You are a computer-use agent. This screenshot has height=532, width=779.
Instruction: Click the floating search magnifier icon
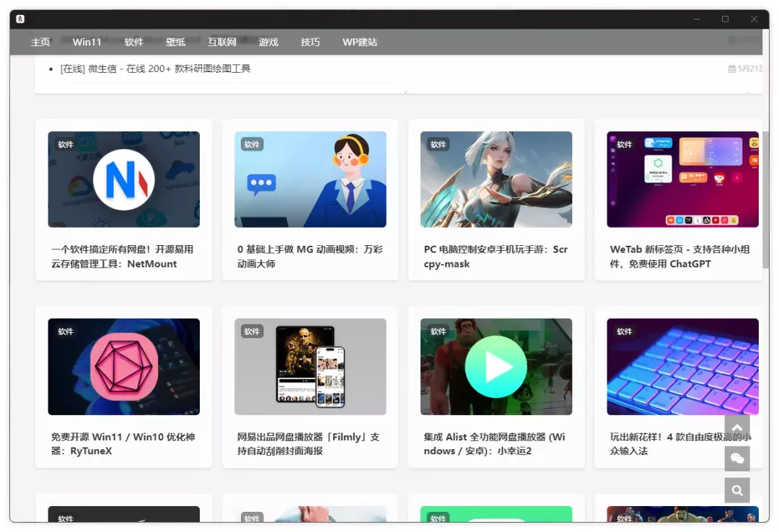(737, 490)
